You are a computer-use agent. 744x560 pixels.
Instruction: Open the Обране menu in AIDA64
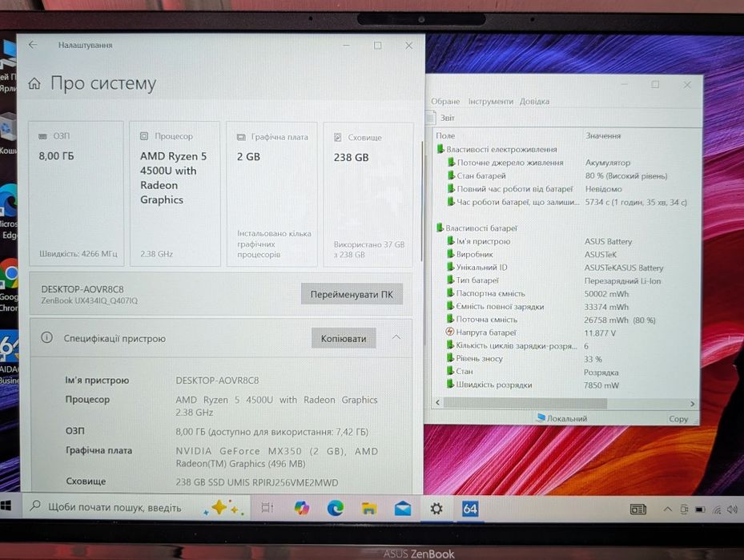(x=445, y=101)
